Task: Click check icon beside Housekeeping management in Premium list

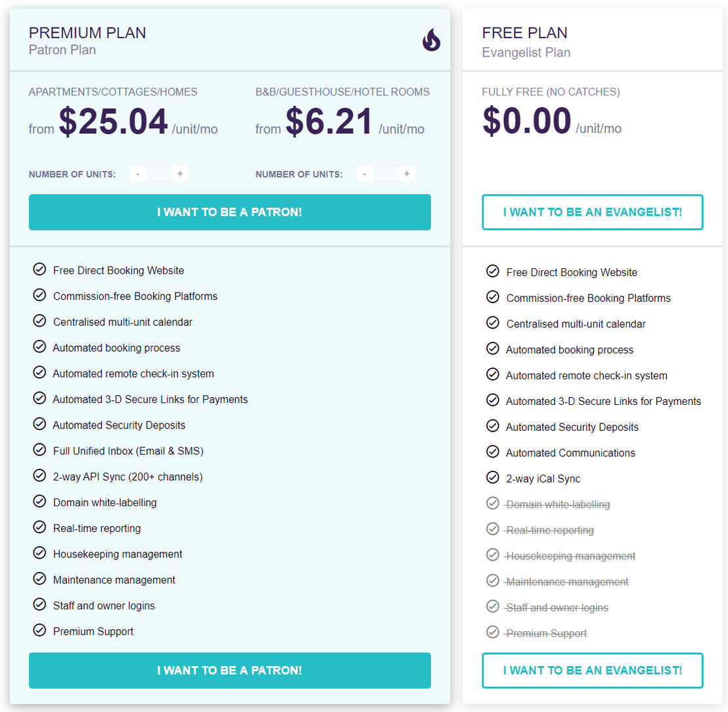Action: pyautogui.click(x=39, y=553)
